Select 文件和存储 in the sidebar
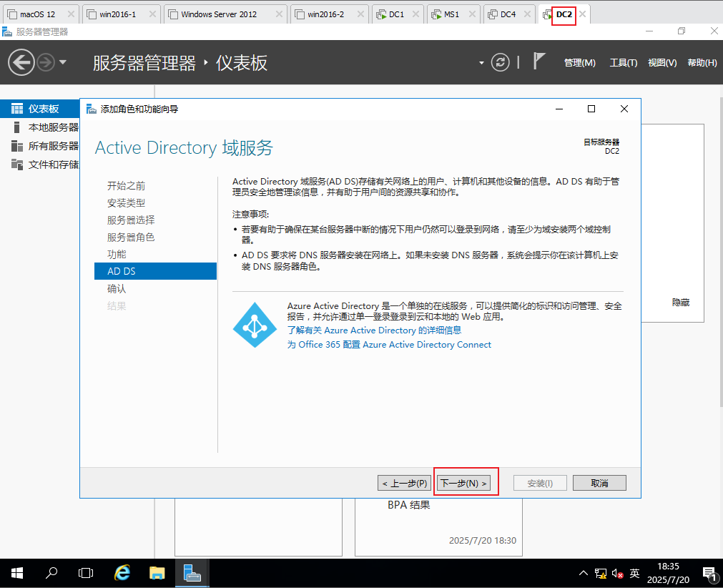 pos(40,165)
